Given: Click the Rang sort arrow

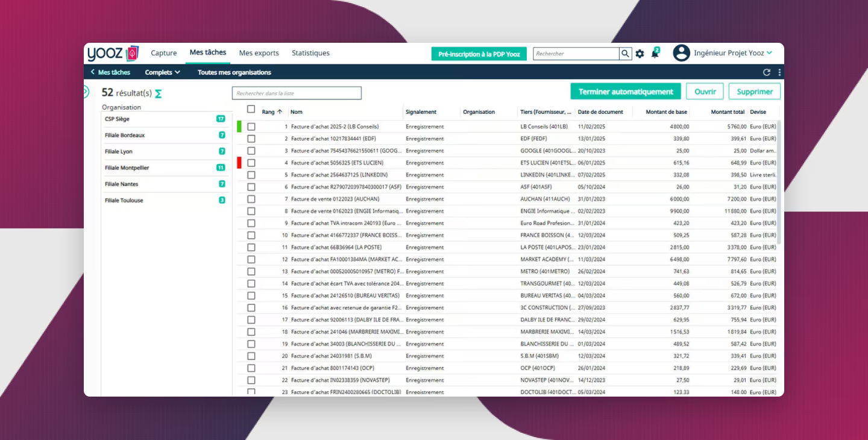Looking at the screenshot, I should pyautogui.click(x=280, y=112).
